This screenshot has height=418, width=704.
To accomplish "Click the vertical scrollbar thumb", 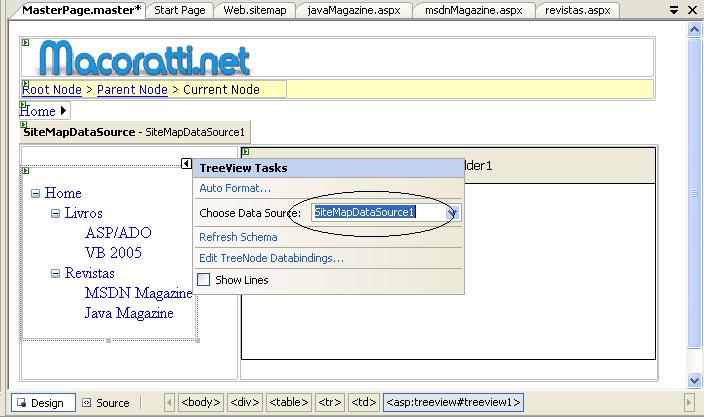I will point(694,193).
